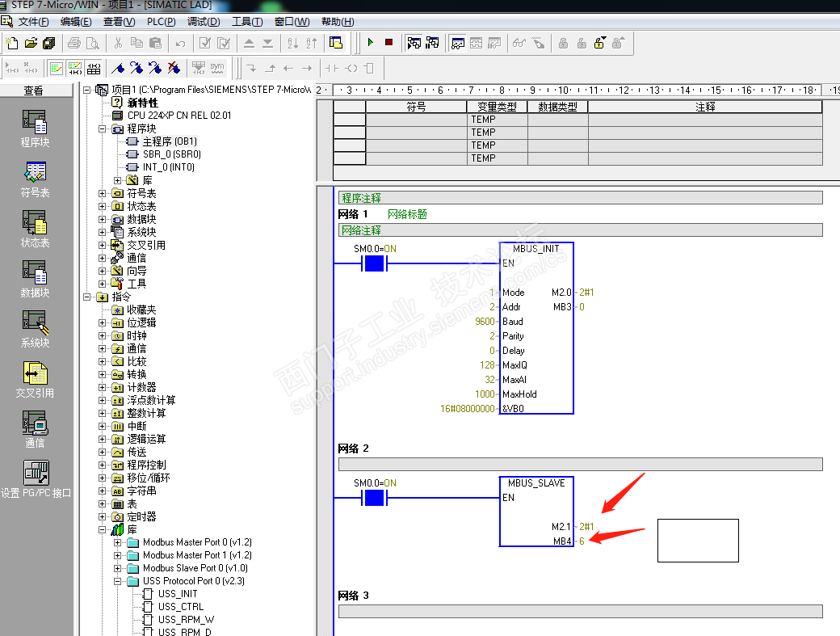
Task: Click the Upload from PLC icon
Action: click(249, 43)
